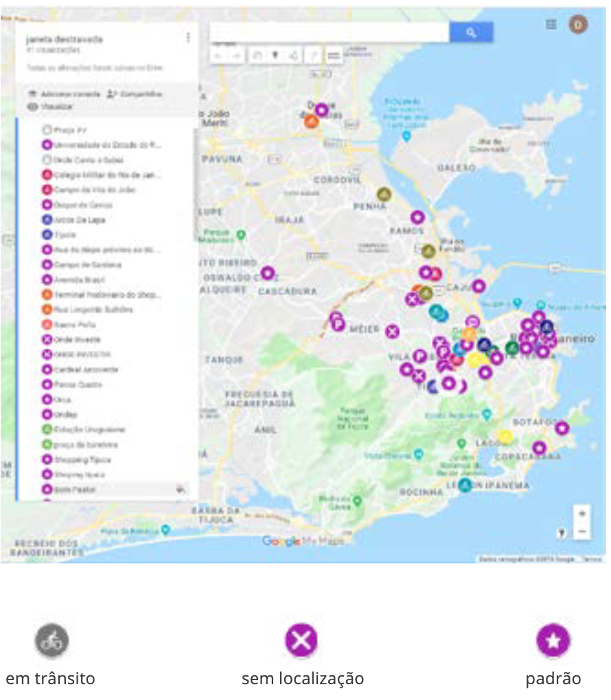The image size is (611, 700).
Task: Click the yellow marker near Lagoa
Action: (505, 436)
